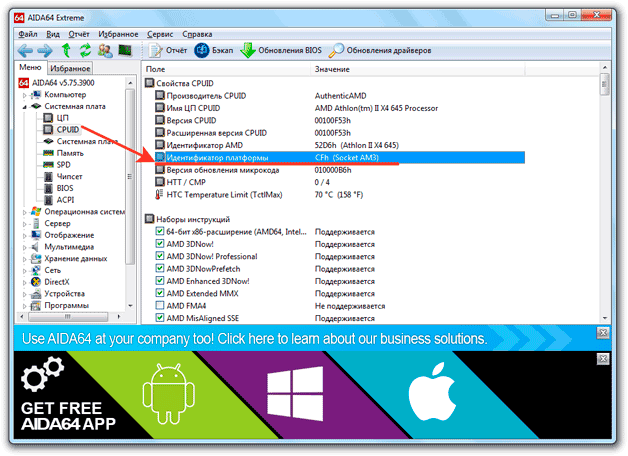Expand the Компьютер tree node
The height and width of the screenshot is (456, 628).
(24, 95)
